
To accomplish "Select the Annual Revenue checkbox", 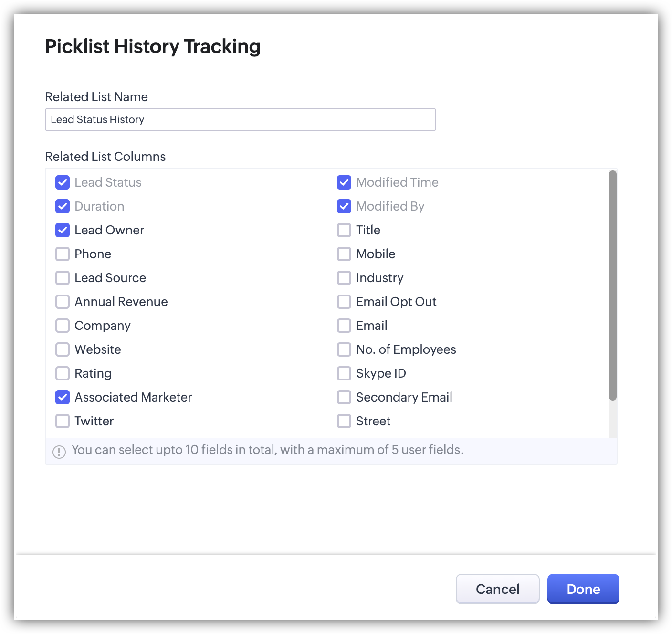I will (63, 302).
